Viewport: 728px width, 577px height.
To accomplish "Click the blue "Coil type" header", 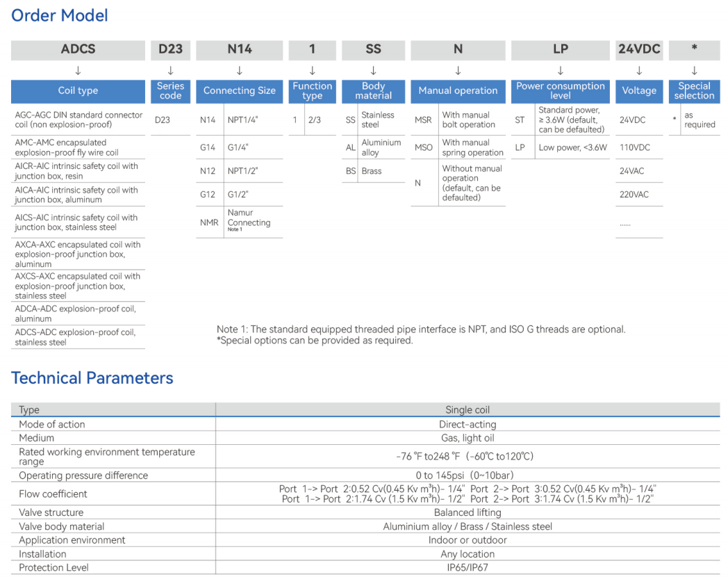I will 78,91.
